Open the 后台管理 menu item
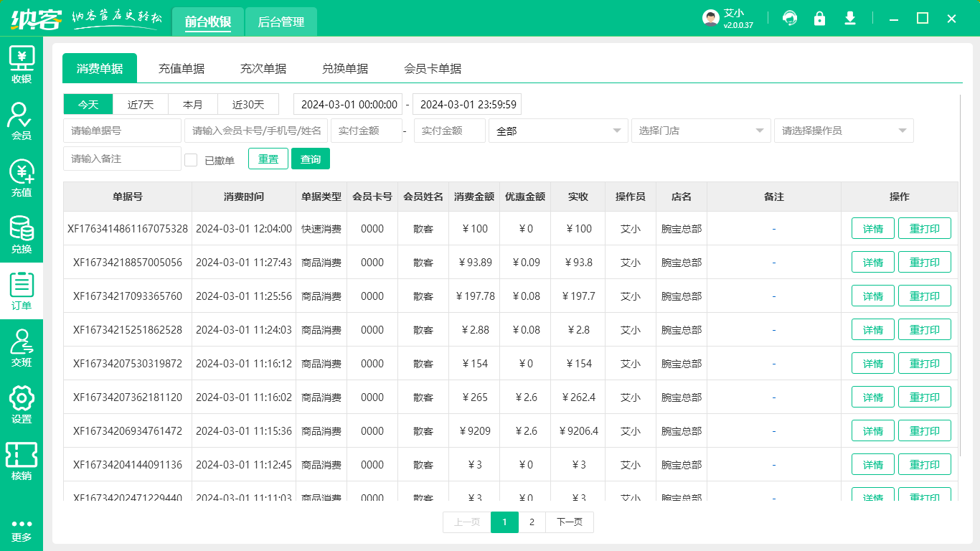The image size is (980, 551). [x=281, y=22]
